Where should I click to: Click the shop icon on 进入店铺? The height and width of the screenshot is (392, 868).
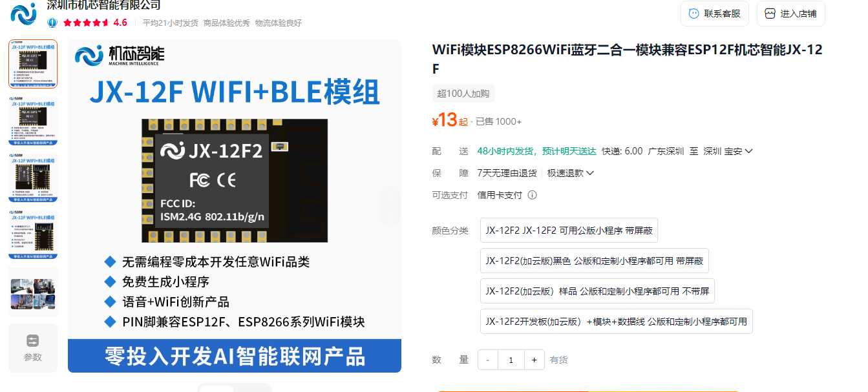[x=769, y=13]
